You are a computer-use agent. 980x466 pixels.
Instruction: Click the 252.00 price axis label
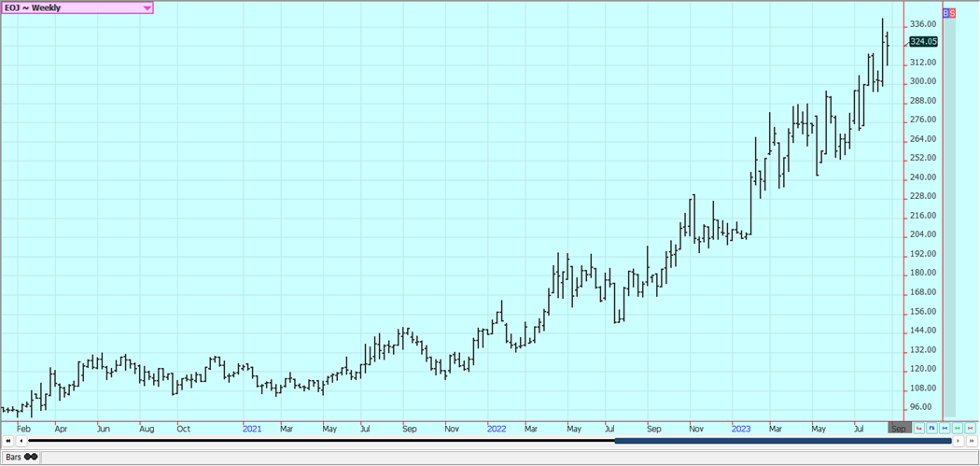pyautogui.click(x=923, y=158)
